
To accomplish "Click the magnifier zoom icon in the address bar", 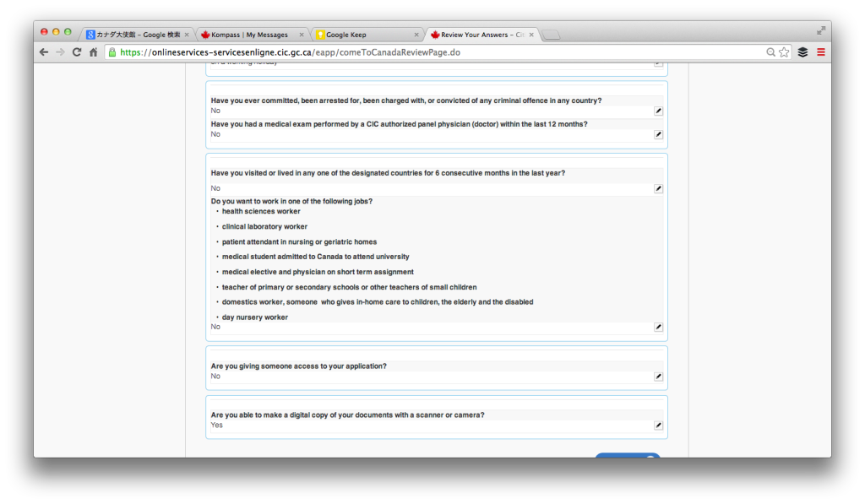I will (770, 52).
